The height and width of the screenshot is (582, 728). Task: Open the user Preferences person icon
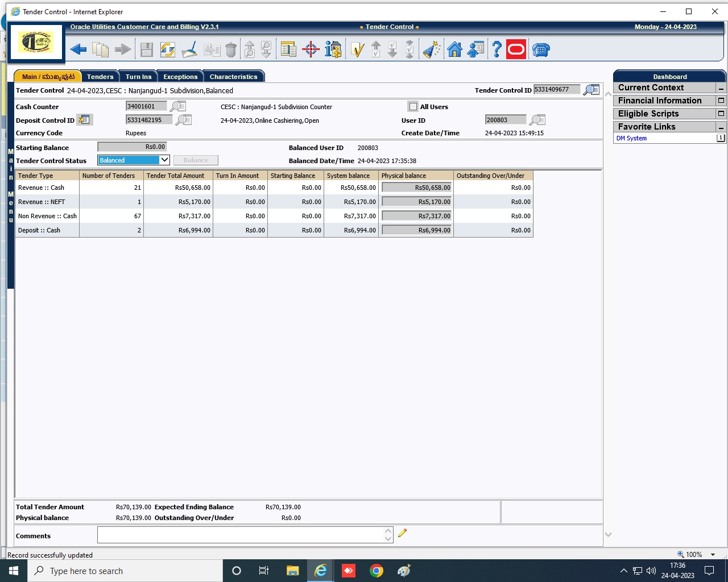tap(475, 50)
